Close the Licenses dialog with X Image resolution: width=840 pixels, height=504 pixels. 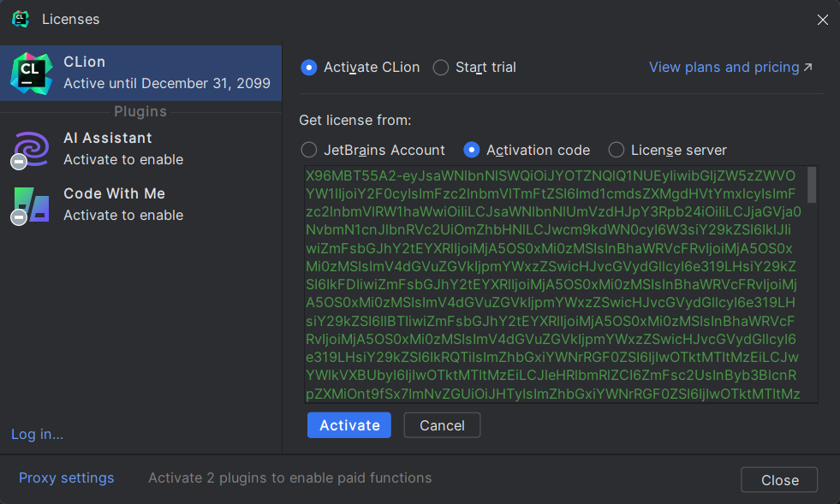(x=822, y=20)
